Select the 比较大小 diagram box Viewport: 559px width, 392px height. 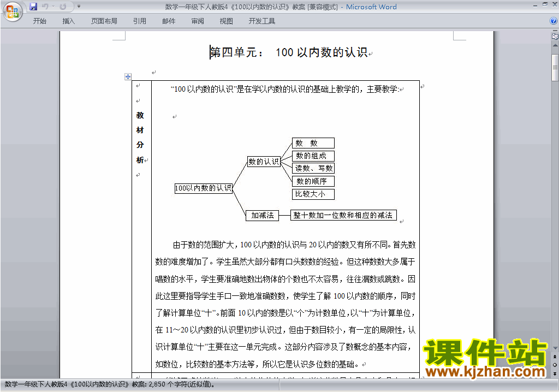coord(313,194)
